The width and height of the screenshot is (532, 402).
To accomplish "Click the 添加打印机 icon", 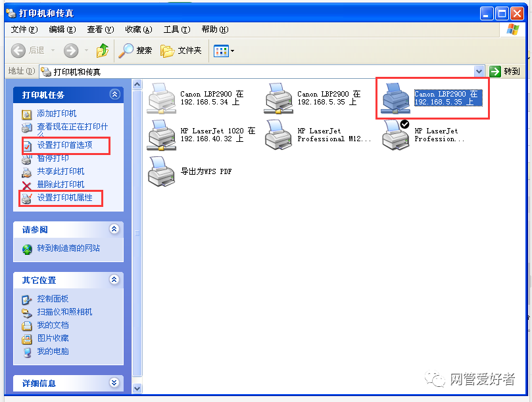I will tap(27, 114).
